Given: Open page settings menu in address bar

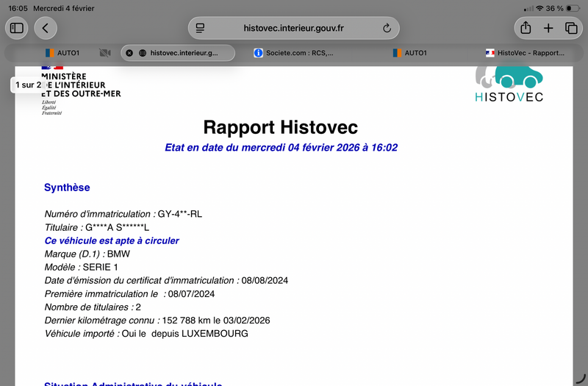Looking at the screenshot, I should click(x=200, y=28).
